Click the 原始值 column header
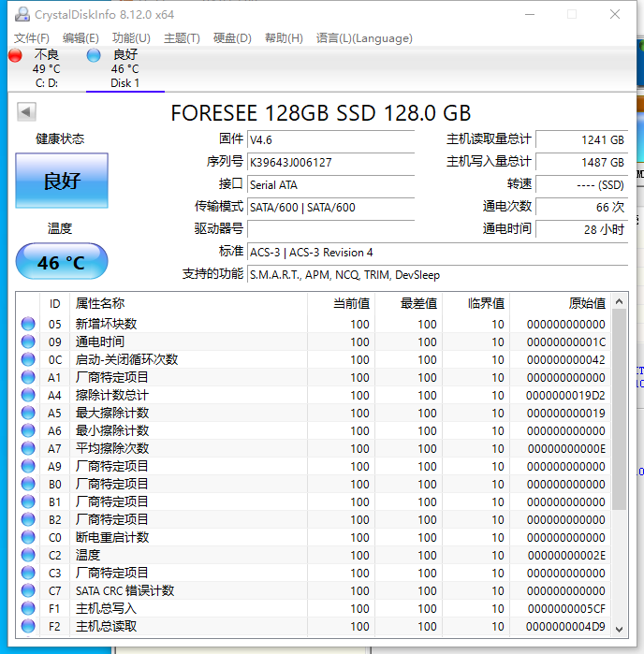The image size is (644, 654). coord(561,303)
